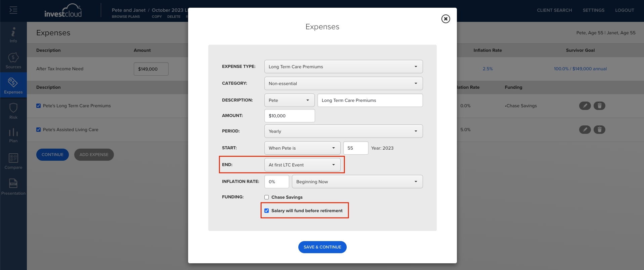This screenshot has width=644, height=270.
Task: Uncheck Salary will fund before retirement
Action: (x=267, y=211)
